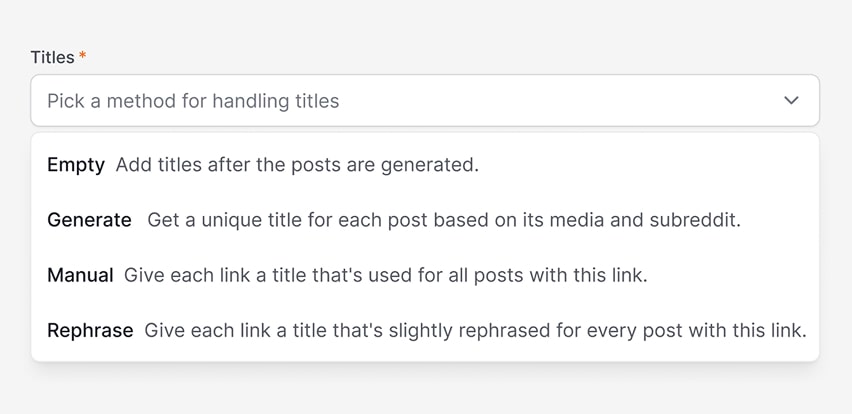Click the bold word 'Empty'
The image size is (852, 414).
tap(76, 165)
